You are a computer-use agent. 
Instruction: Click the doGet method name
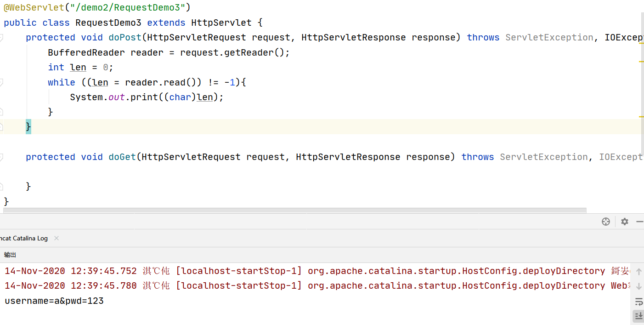(x=122, y=157)
